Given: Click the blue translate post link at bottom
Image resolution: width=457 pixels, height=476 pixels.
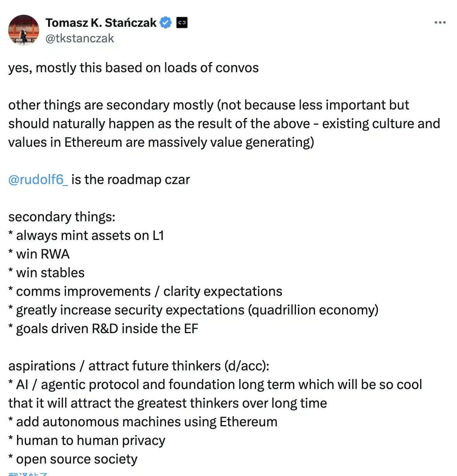Looking at the screenshot, I should pyautogui.click(x=28, y=474).
